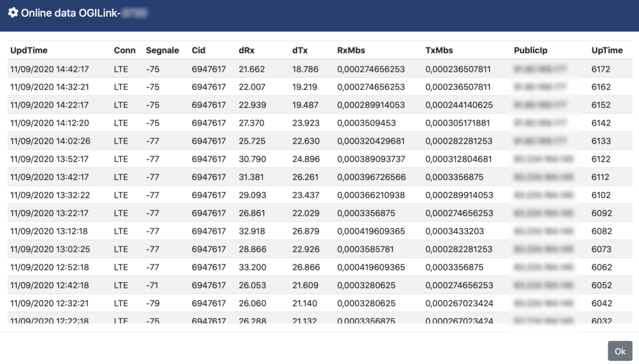Image resolution: width=639 pixels, height=364 pixels.
Task: Select the dTx value 18.786
Action: [305, 69]
